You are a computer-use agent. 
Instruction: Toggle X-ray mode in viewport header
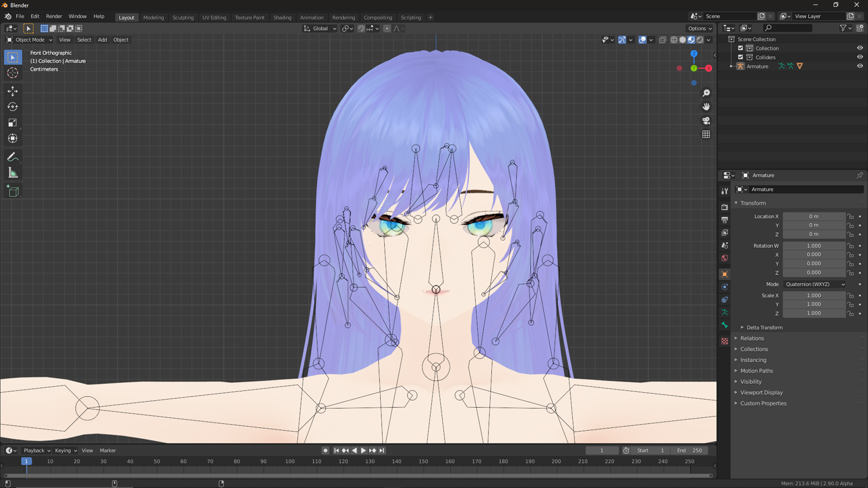click(663, 40)
